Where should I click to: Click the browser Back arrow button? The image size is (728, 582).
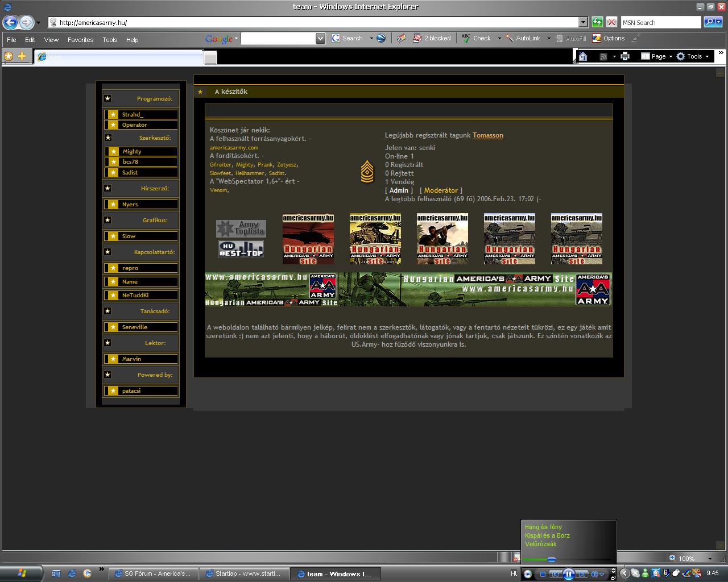(x=10, y=23)
